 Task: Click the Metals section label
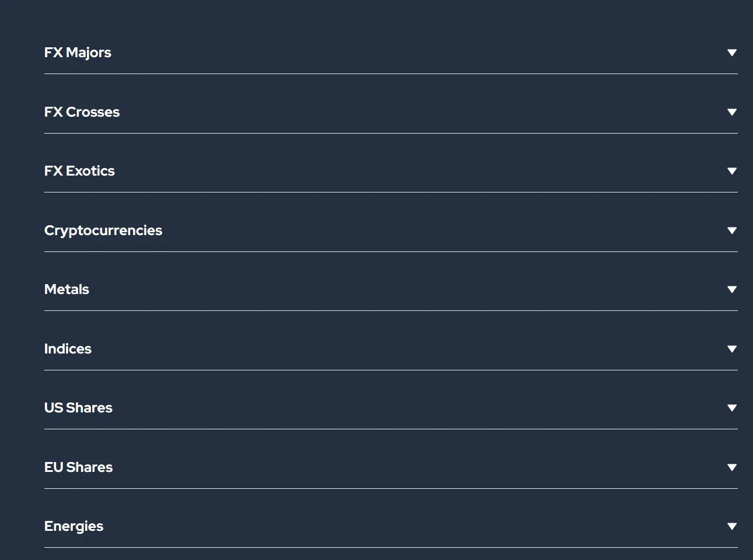point(66,289)
